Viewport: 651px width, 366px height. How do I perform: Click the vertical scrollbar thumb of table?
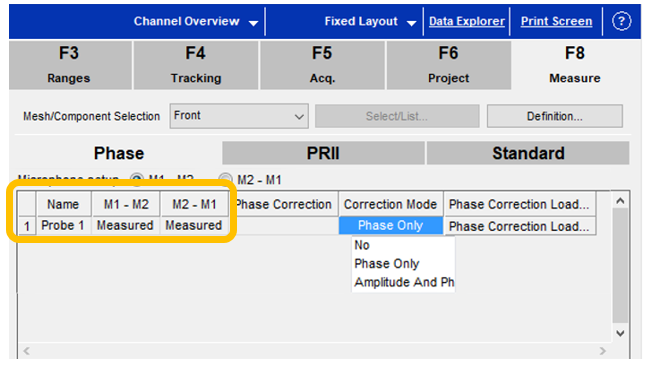tap(620, 266)
